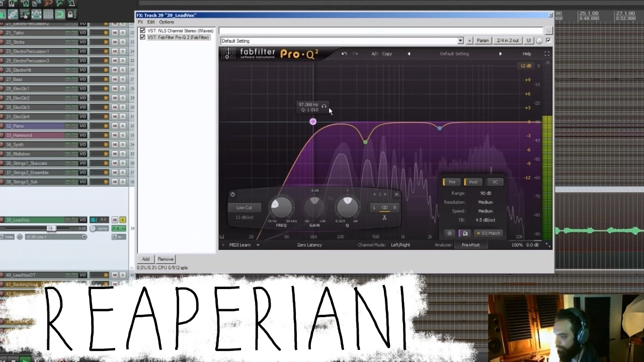Image resolution: width=644 pixels, height=362 pixels.
Task: Open the MIDI Learn dropdown arrow
Action: [258, 245]
